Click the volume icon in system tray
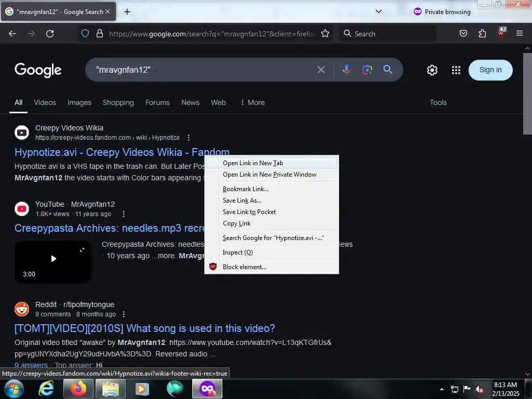Screen dimensions: 532x399 479,389
